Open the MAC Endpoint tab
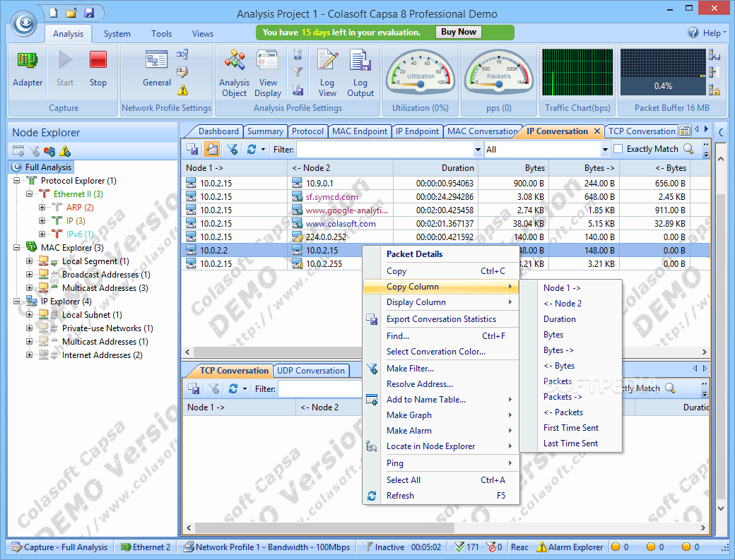Image resolution: width=735 pixels, height=560 pixels. (360, 131)
